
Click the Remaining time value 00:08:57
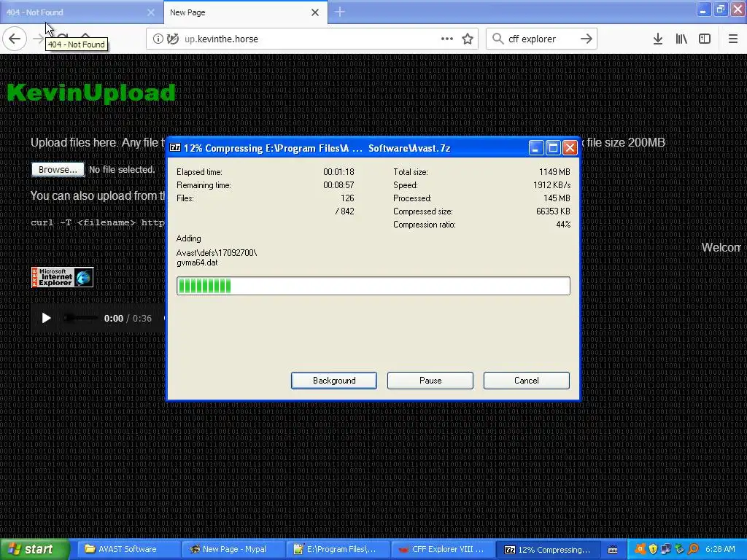point(338,184)
